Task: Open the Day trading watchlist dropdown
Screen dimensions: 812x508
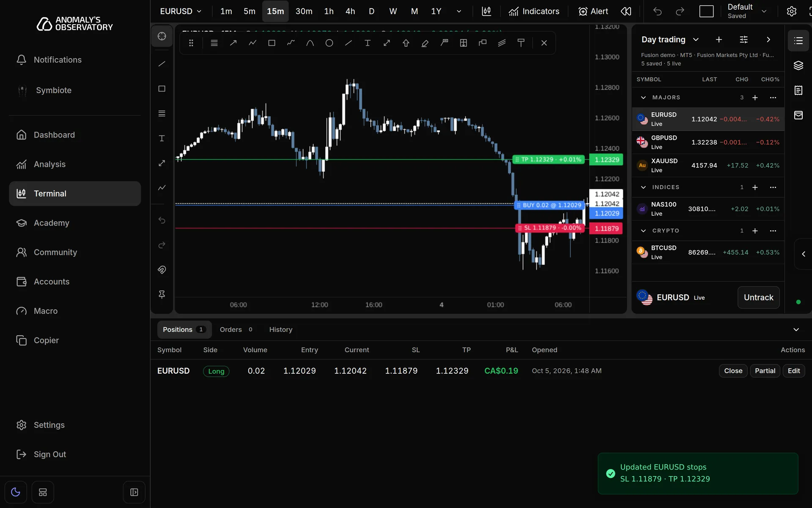Action: click(x=670, y=40)
